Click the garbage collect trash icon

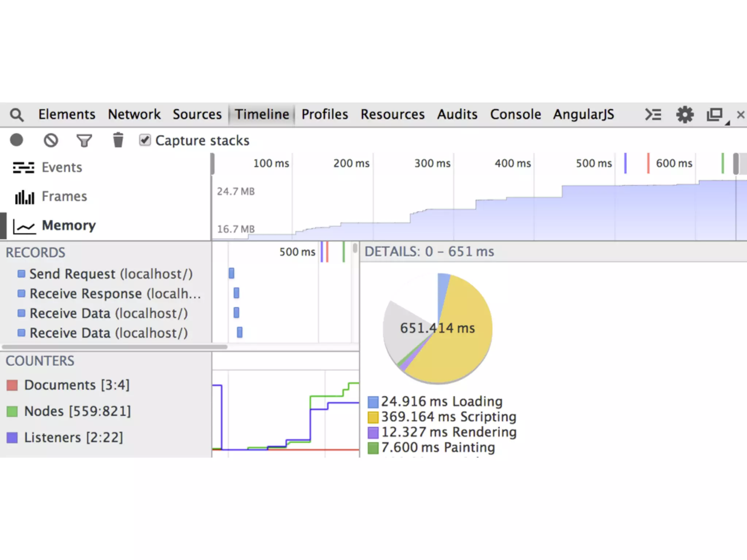118,140
